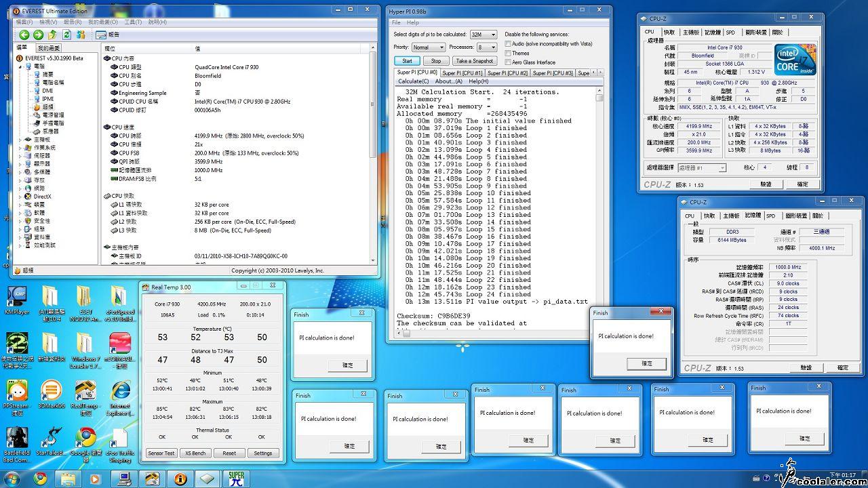Click the 驗證 button in top CPU-Z window
868x488 pixels.
[x=766, y=184]
